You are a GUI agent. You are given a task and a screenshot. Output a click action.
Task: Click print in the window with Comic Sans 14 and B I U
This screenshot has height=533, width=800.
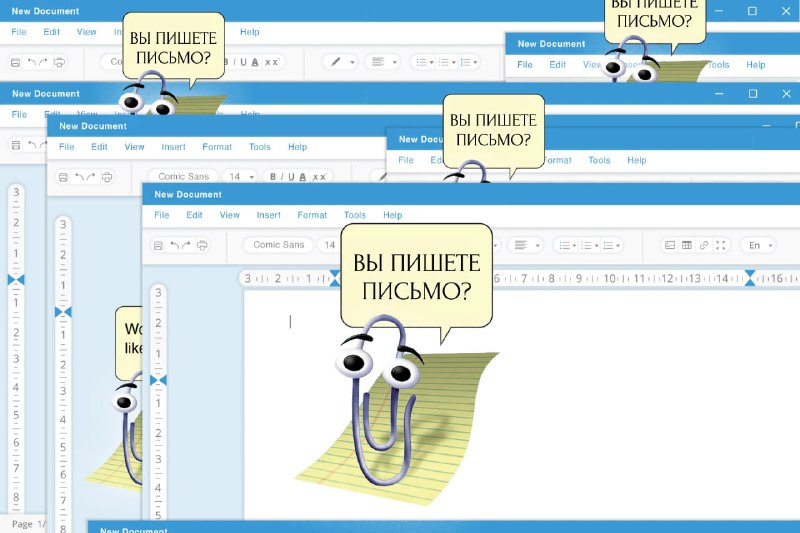pyautogui.click(x=107, y=177)
